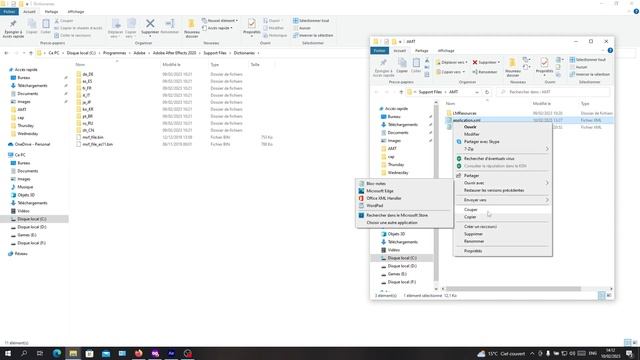
Task: Open the notification center icon
Action: (629, 353)
